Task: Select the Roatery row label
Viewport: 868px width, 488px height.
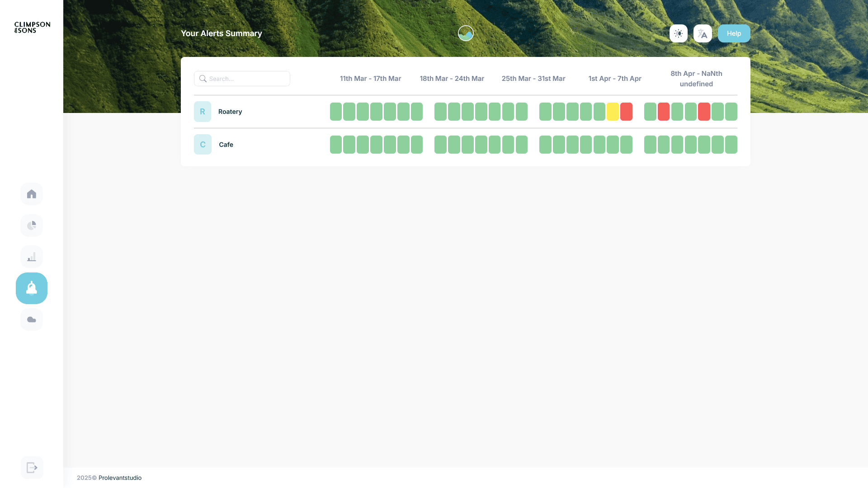Action: coord(230,112)
